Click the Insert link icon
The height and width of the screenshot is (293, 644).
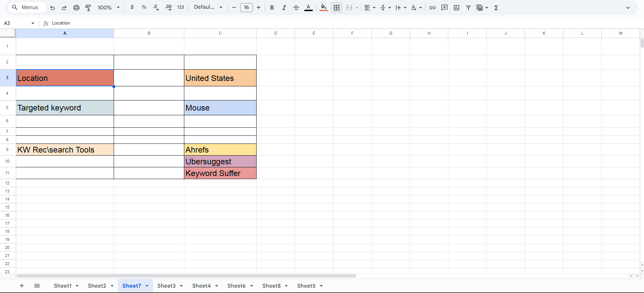pyautogui.click(x=432, y=7)
